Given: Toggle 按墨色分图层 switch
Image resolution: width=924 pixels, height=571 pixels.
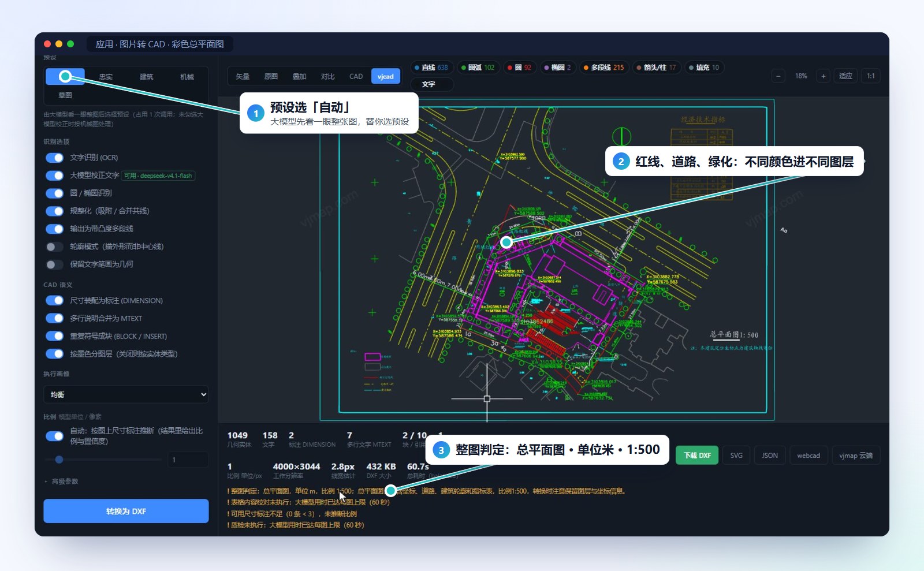Looking at the screenshot, I should tap(54, 354).
